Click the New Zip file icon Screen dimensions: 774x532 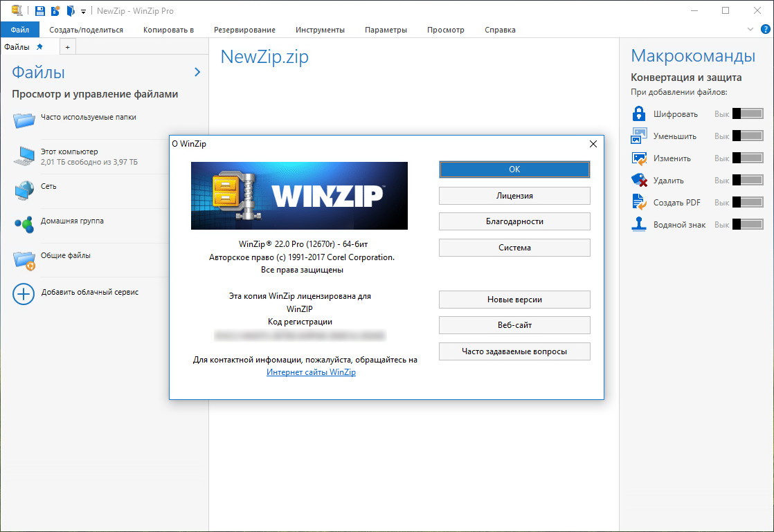coord(55,11)
